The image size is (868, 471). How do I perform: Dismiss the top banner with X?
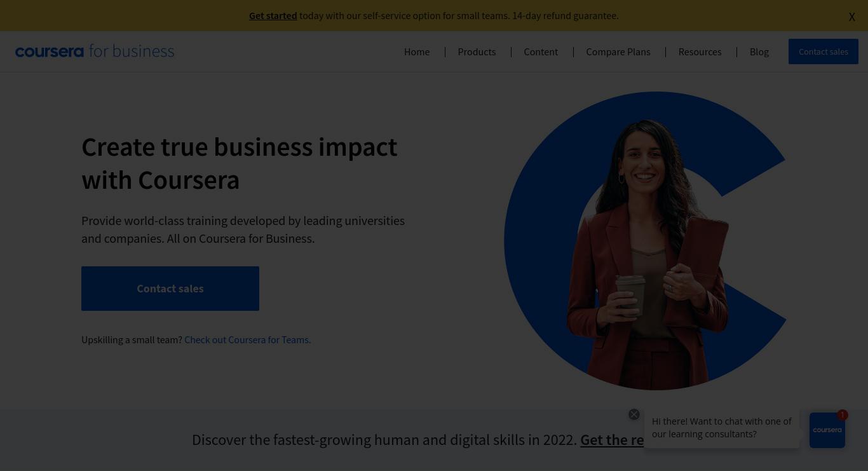coord(851,17)
